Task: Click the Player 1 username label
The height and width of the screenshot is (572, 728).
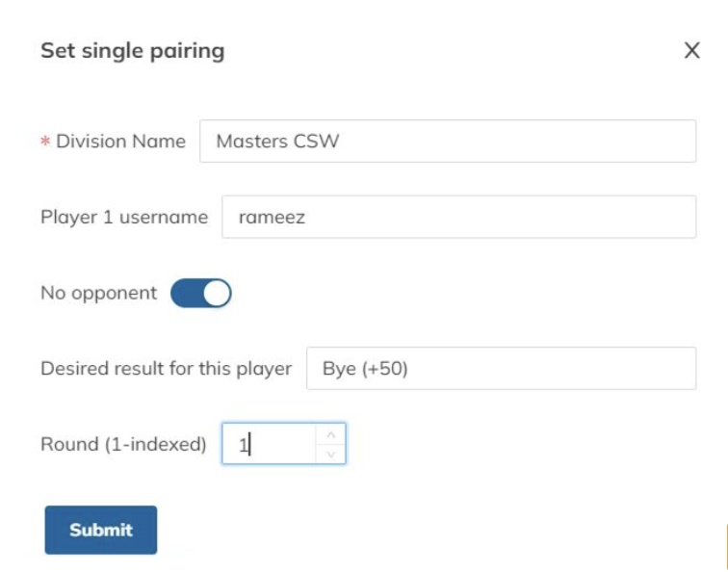Action: pyautogui.click(x=124, y=218)
